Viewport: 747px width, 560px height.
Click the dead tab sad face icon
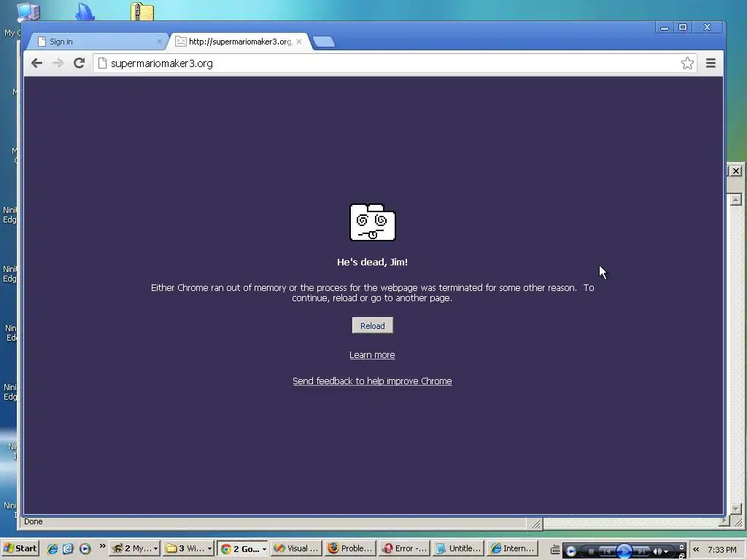373,222
